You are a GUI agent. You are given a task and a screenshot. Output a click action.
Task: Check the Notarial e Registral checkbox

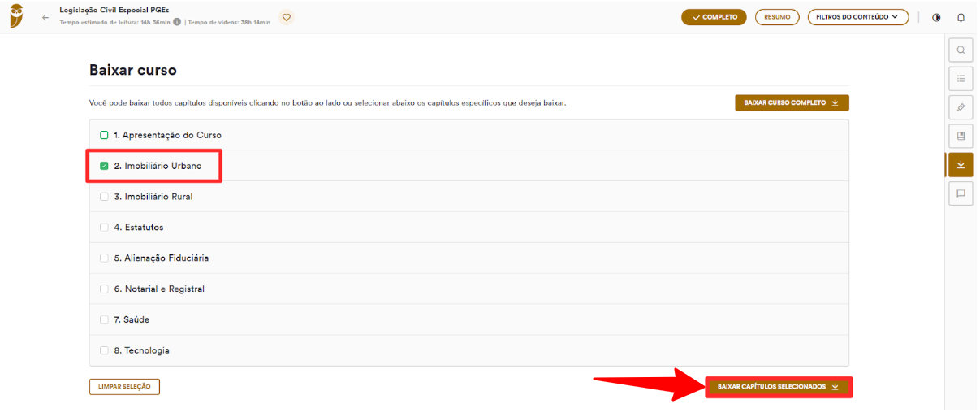tap(104, 289)
